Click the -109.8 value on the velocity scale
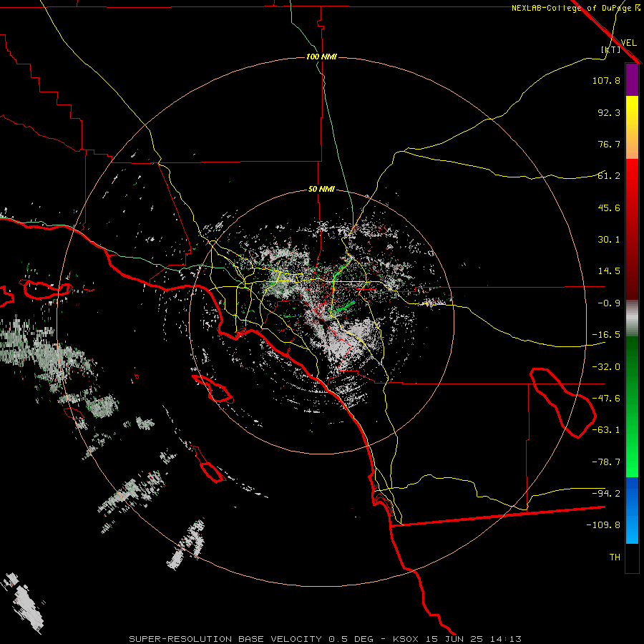Screen dimensions: 644x644 [603, 525]
